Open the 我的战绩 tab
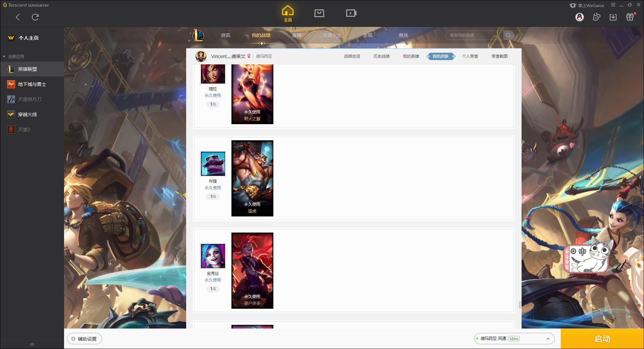 click(261, 35)
